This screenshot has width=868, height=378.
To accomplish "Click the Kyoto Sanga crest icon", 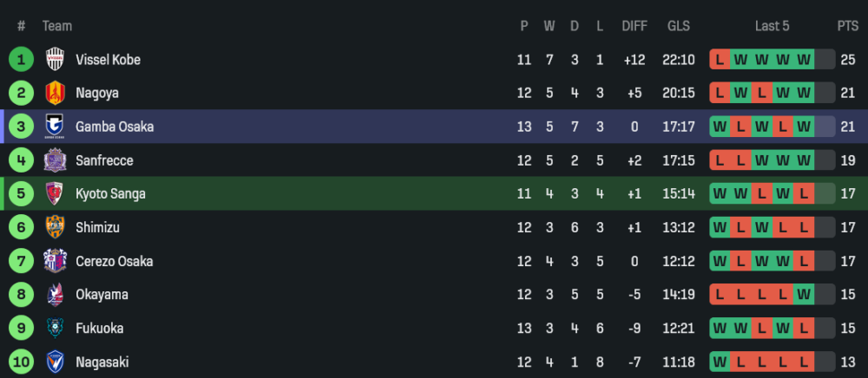I will [55, 194].
